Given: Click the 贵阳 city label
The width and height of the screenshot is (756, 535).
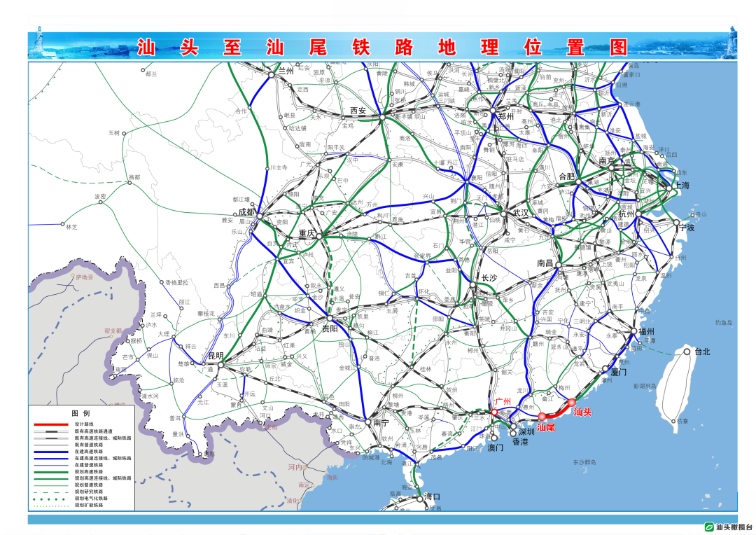Looking at the screenshot, I should [x=330, y=329].
